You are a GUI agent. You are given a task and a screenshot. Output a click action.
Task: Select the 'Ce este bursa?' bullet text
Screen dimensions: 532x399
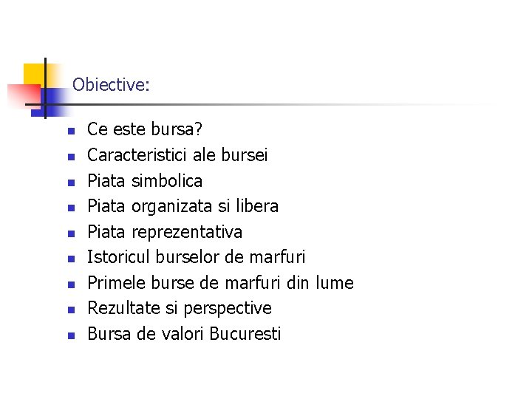point(145,129)
